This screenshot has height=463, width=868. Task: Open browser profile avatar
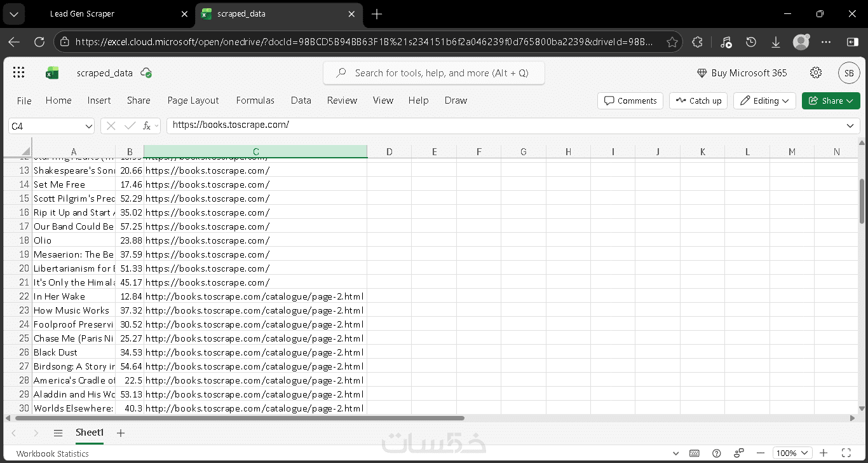click(x=801, y=42)
